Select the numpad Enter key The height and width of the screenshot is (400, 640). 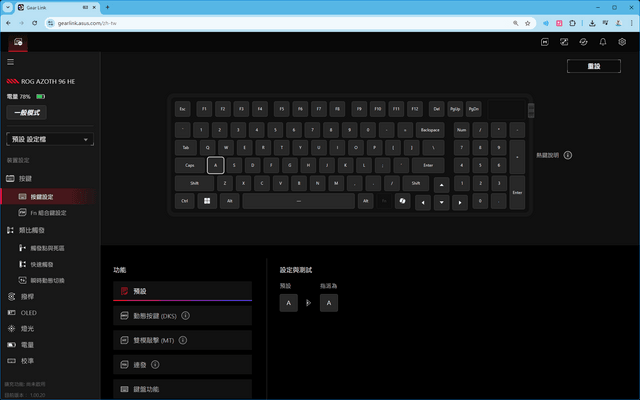pyautogui.click(x=517, y=193)
